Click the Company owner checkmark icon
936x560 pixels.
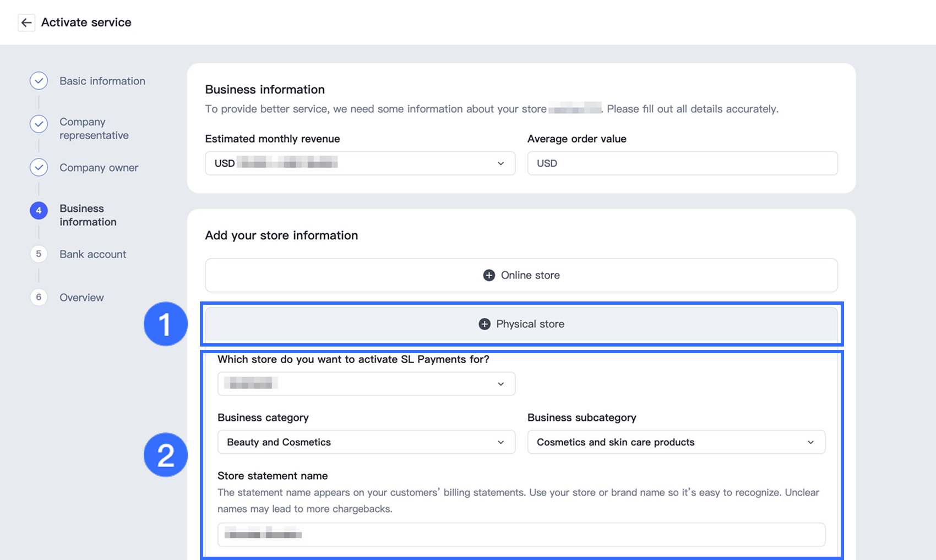click(x=39, y=167)
